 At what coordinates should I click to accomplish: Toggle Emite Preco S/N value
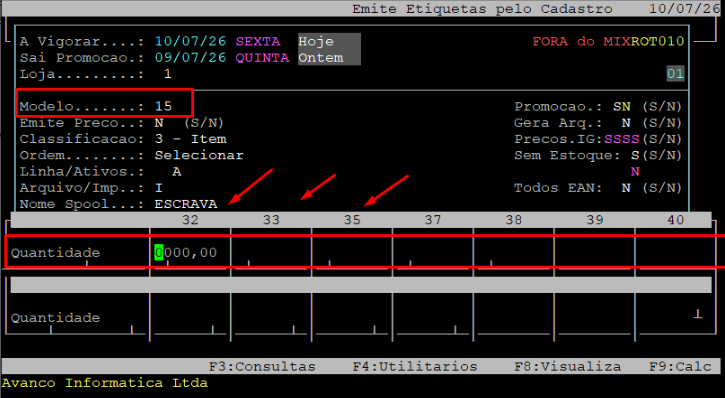pyautogui.click(x=159, y=123)
